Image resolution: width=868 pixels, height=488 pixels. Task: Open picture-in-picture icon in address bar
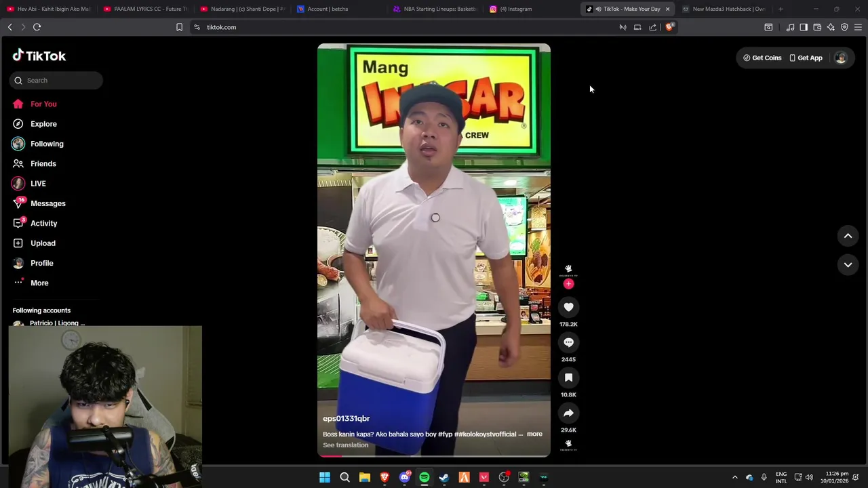click(637, 27)
